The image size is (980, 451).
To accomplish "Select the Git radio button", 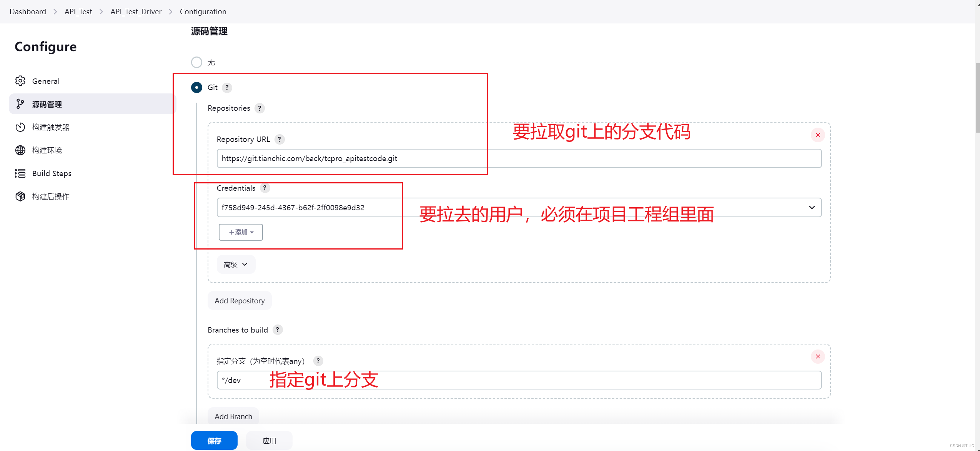I will (x=196, y=87).
